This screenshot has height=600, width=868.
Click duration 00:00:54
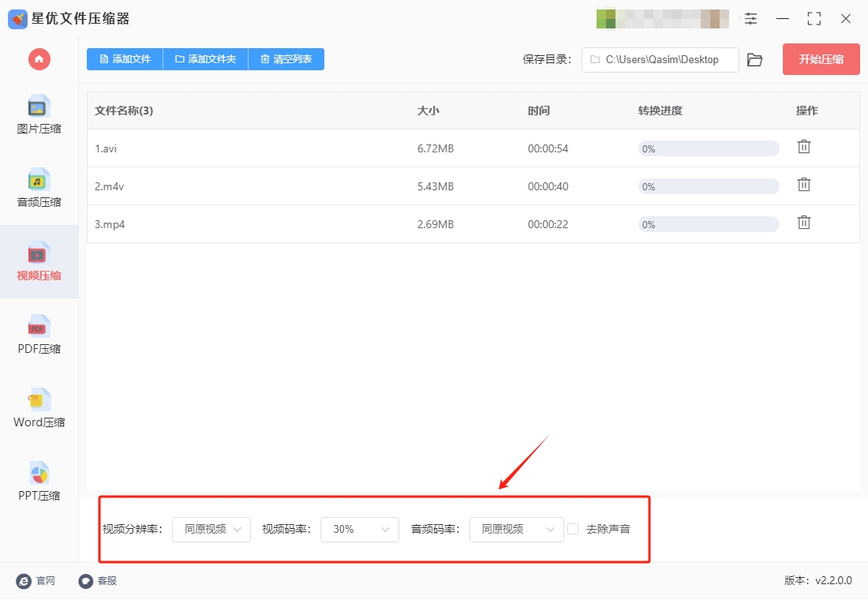[x=548, y=148]
